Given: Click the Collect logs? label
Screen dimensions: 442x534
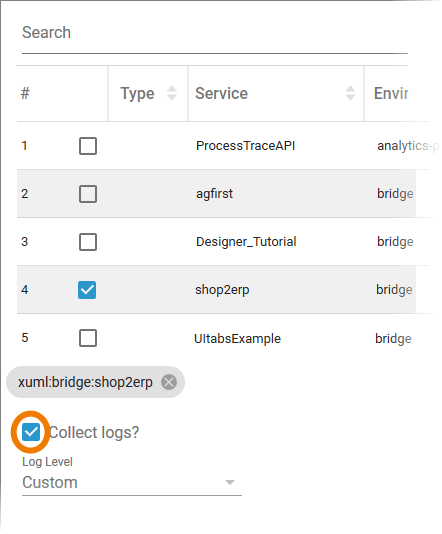Looking at the screenshot, I should (x=94, y=433).
